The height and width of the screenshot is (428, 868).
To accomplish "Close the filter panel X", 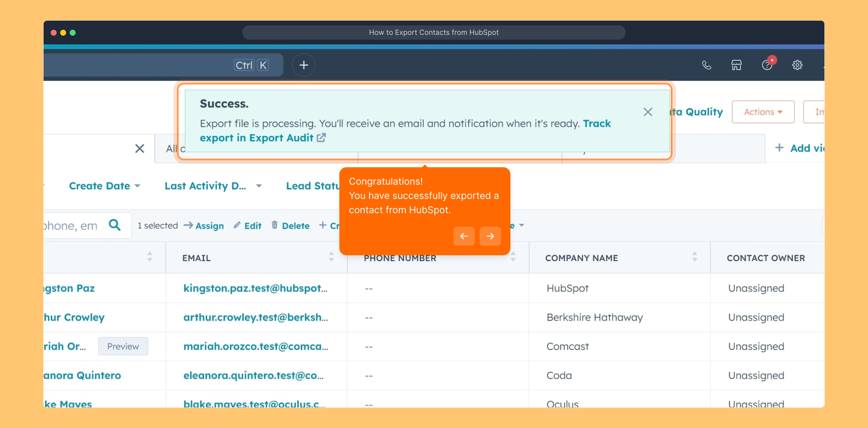I will pyautogui.click(x=139, y=149).
